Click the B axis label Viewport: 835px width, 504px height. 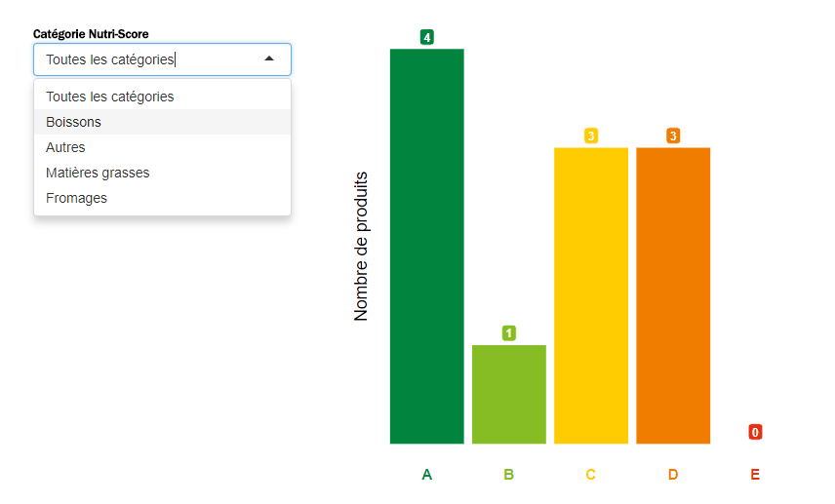pos(508,475)
